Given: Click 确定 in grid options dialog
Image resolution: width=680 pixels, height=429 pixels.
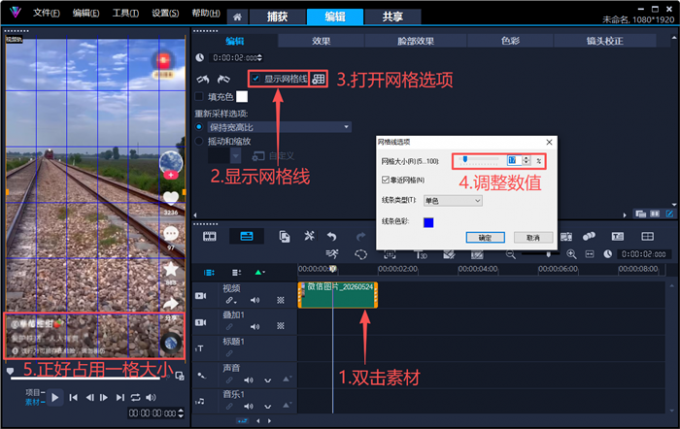Looking at the screenshot, I should pos(485,237).
